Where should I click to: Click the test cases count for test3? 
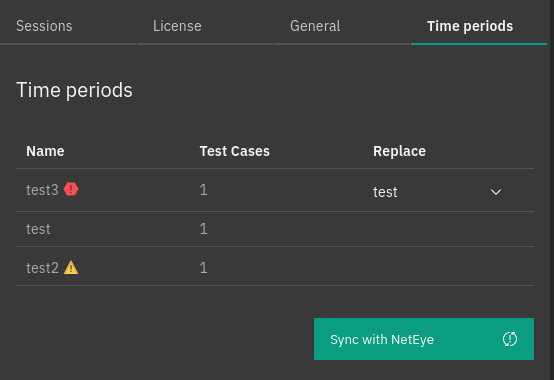click(x=204, y=190)
